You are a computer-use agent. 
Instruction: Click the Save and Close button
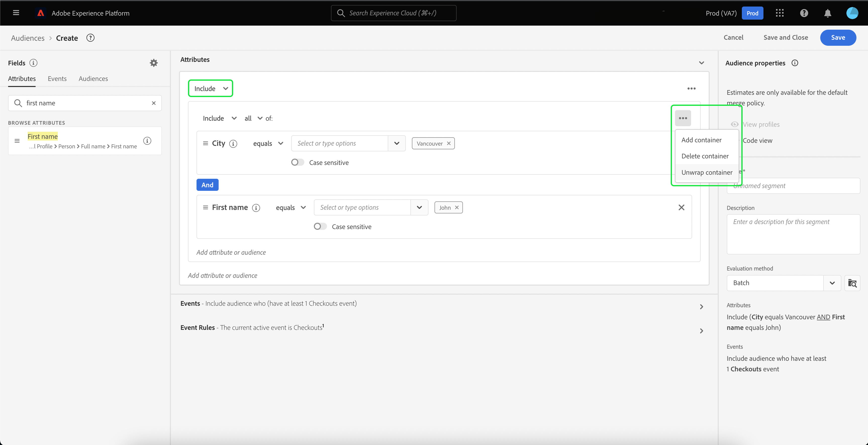pyautogui.click(x=785, y=37)
